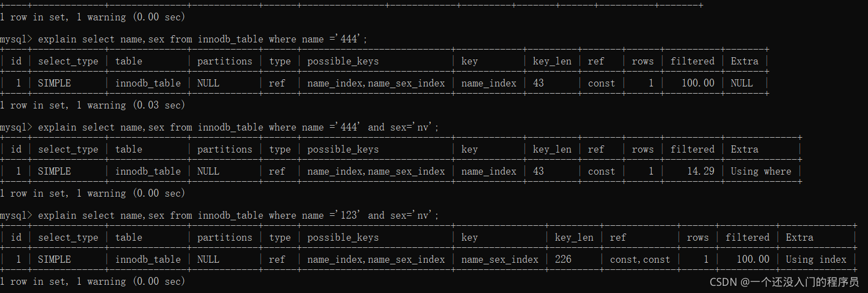Click the 'Using index' Extra value
868x293 pixels.
click(x=816, y=259)
